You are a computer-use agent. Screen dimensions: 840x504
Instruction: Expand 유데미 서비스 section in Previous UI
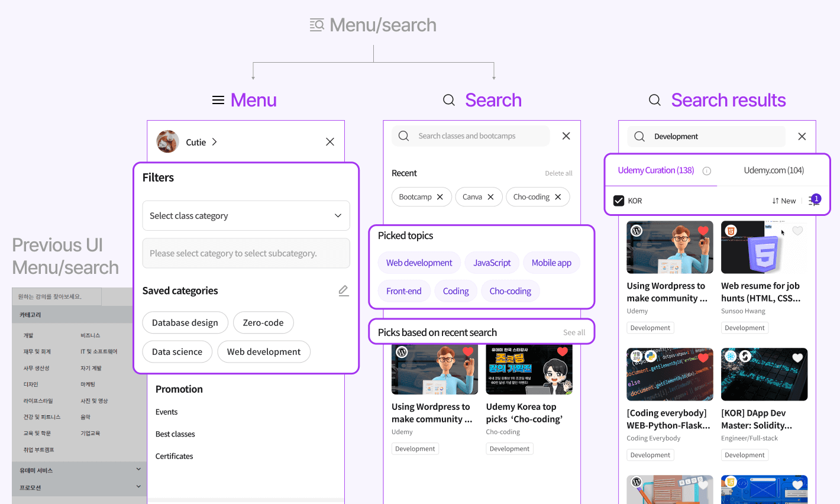coord(138,470)
